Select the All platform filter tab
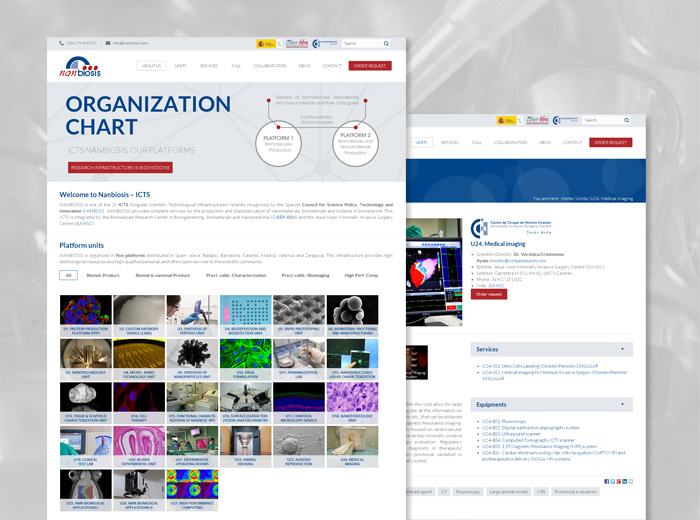 tap(68, 275)
